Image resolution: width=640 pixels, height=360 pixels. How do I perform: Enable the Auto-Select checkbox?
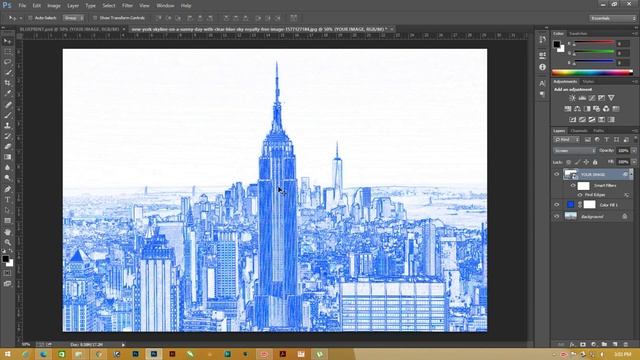coord(30,18)
